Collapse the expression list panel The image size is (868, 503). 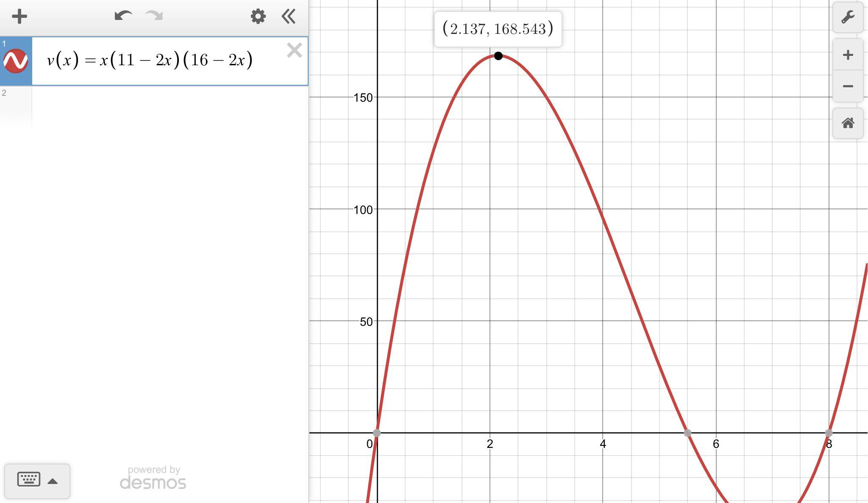click(289, 17)
